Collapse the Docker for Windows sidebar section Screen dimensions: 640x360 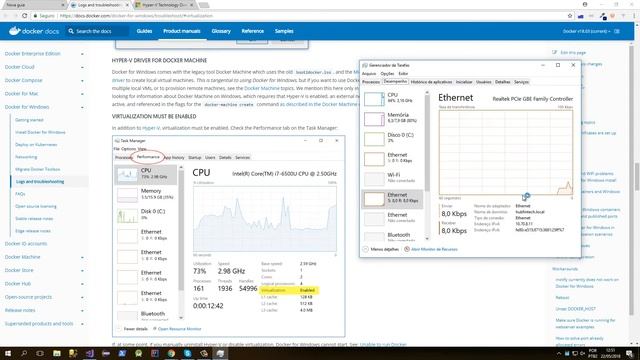point(82,107)
